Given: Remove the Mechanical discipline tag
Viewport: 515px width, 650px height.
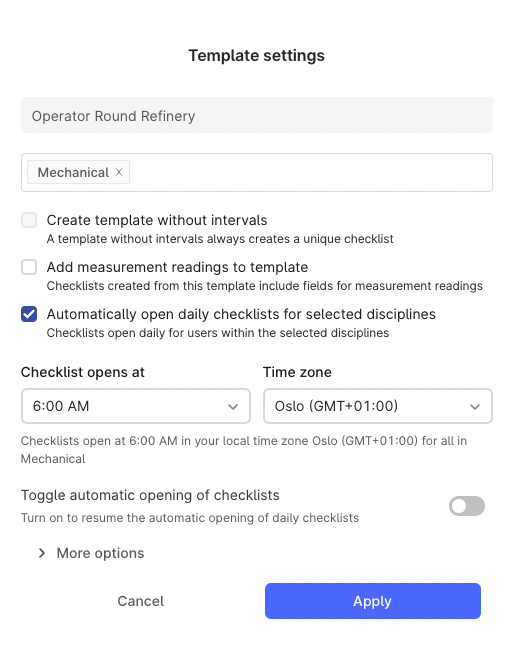Looking at the screenshot, I should (x=119, y=172).
